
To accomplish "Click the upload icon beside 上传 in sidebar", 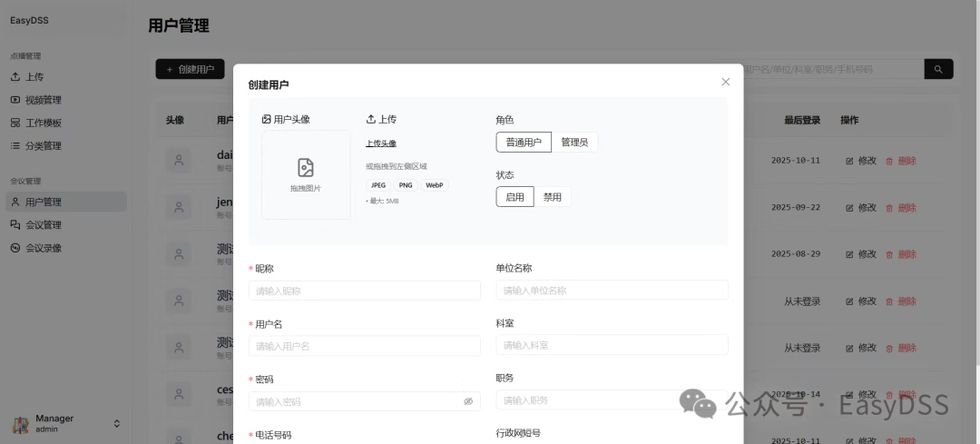I will 15,77.
